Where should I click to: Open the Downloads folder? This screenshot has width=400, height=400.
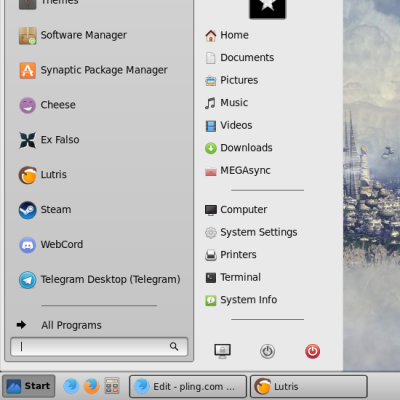[x=239, y=148]
